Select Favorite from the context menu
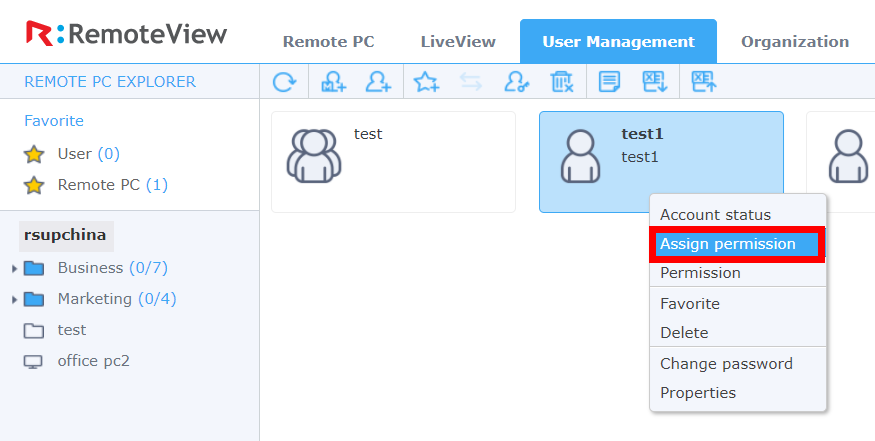This screenshot has height=441, width=875. pos(738,304)
